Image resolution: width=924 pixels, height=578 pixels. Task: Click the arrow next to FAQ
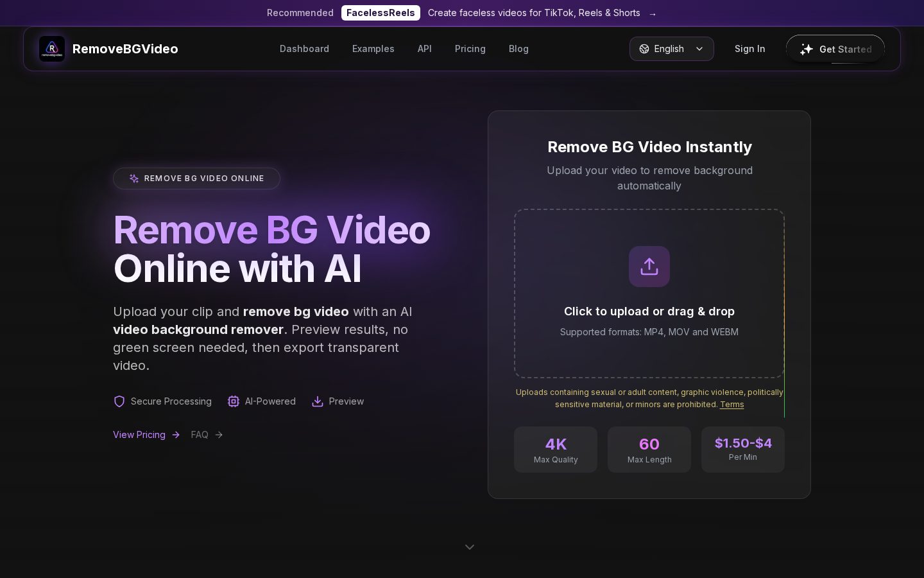coord(219,435)
